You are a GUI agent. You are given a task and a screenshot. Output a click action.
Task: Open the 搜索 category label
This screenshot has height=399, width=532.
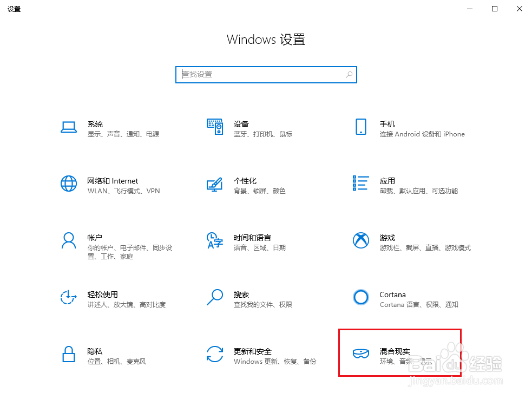click(x=241, y=295)
